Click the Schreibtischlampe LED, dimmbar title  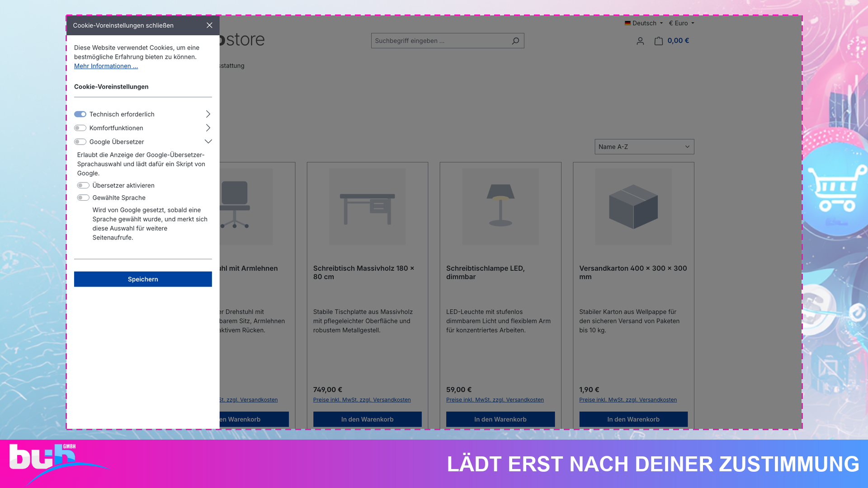click(x=486, y=272)
